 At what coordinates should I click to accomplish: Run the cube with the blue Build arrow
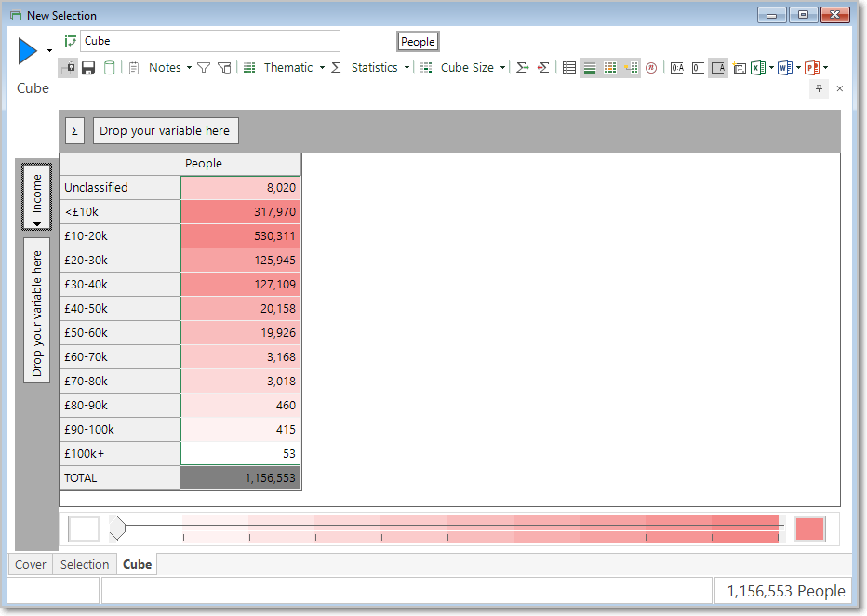coord(28,51)
